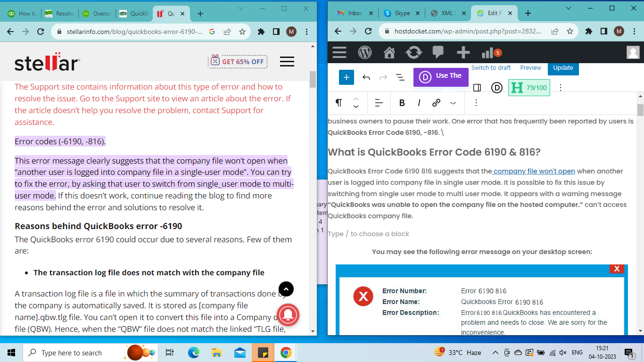Undo the last editor change
Image resolution: width=644 pixels, height=362 pixels.
point(366,77)
